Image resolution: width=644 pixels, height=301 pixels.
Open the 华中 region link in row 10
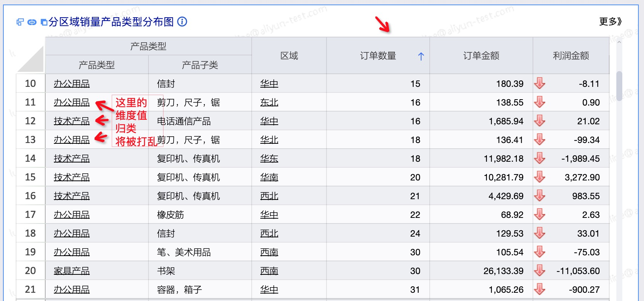point(269,83)
